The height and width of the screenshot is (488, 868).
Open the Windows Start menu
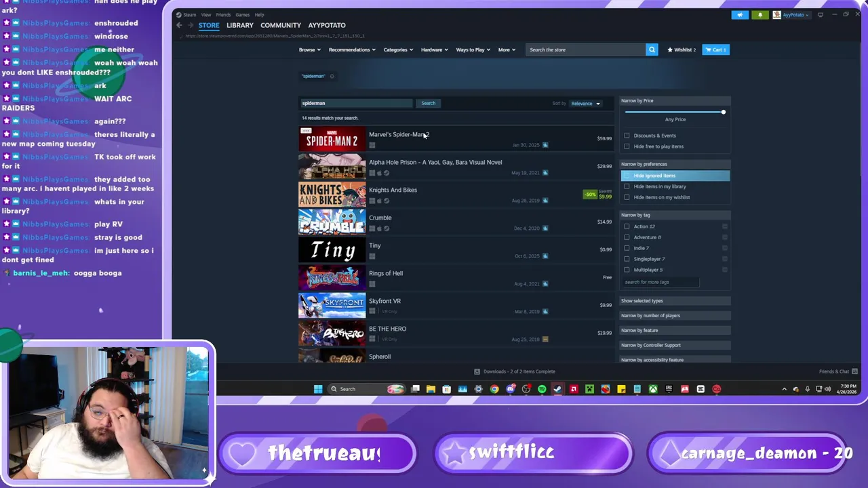click(318, 389)
